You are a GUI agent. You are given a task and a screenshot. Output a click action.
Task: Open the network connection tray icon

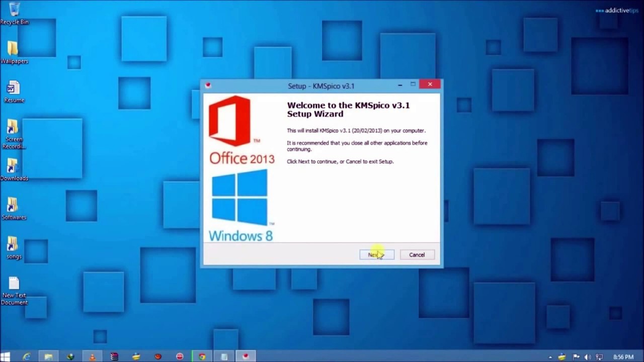click(599, 357)
